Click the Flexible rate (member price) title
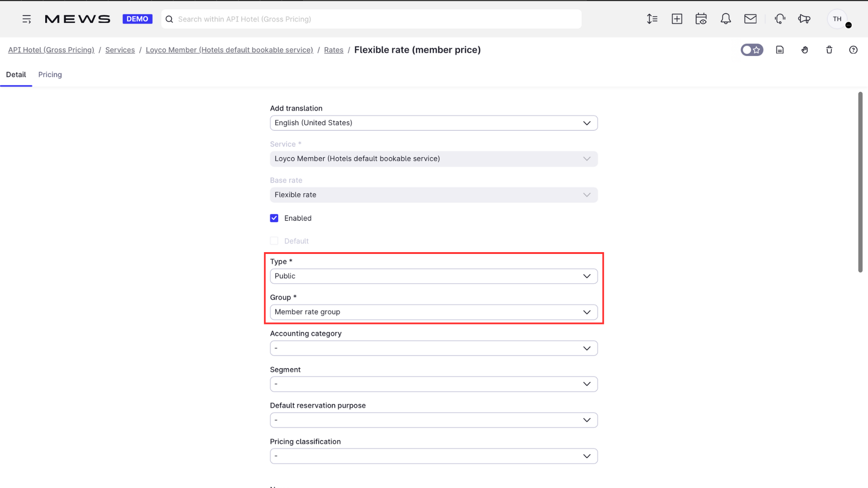This screenshot has width=868, height=488. (417, 50)
